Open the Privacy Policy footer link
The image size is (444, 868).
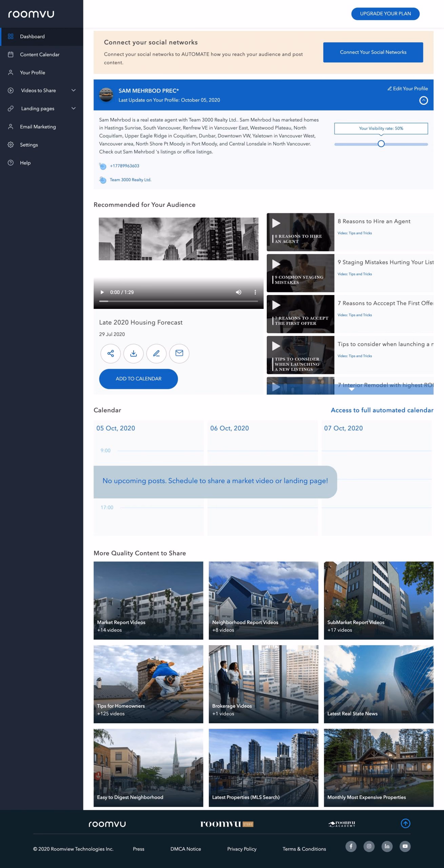(242, 849)
